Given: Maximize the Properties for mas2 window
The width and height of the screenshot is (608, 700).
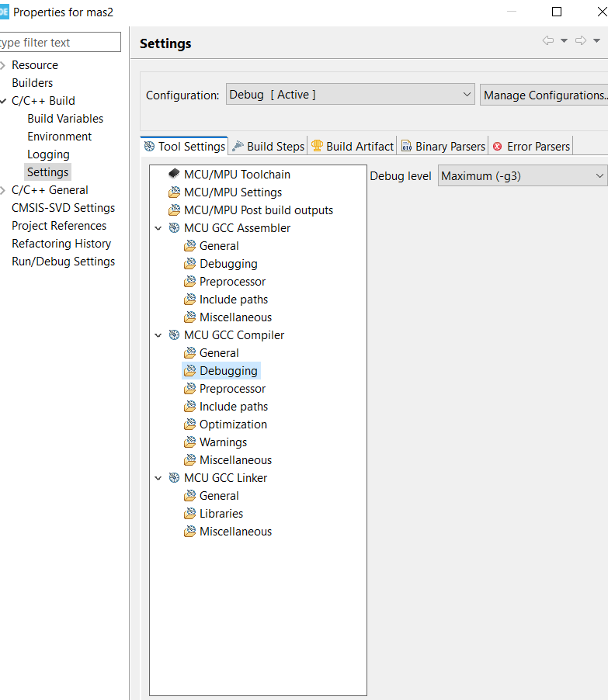Looking at the screenshot, I should tap(557, 12).
